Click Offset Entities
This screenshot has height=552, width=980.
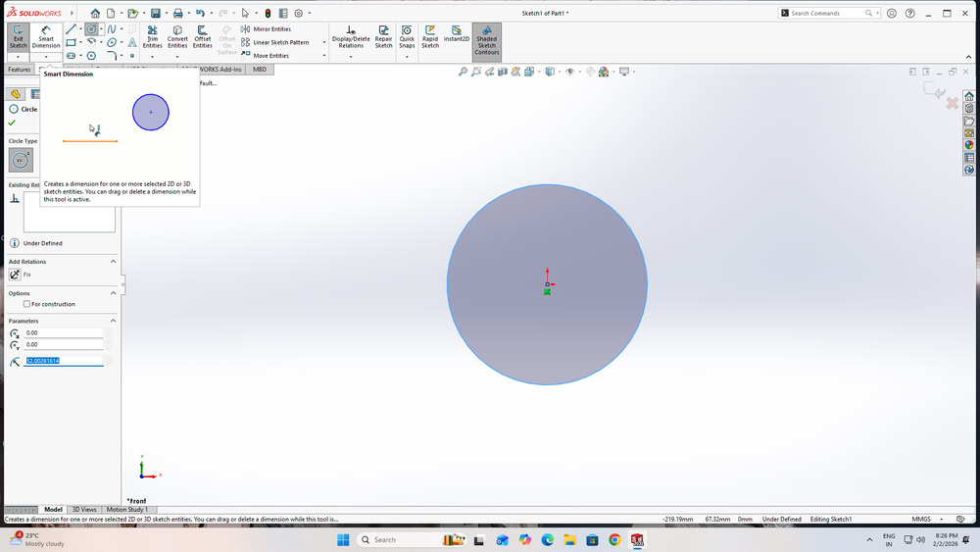(x=203, y=37)
